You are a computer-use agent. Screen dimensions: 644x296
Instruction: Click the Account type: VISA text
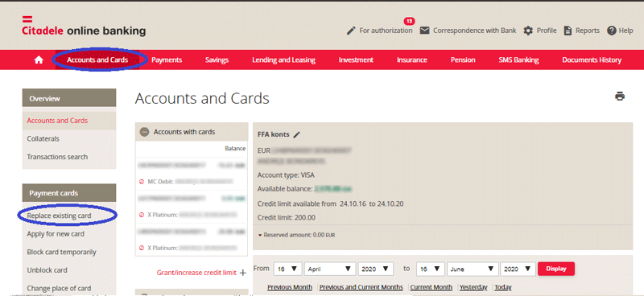286,175
